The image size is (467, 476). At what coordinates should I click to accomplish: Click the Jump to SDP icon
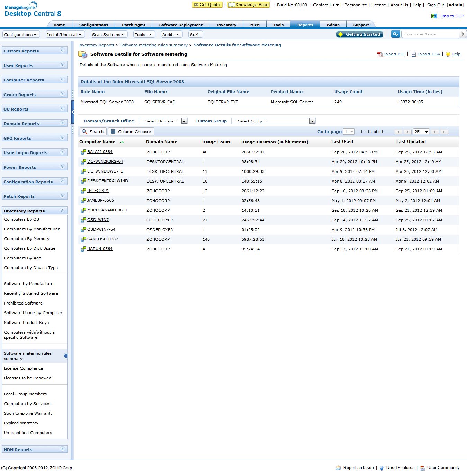(x=434, y=16)
